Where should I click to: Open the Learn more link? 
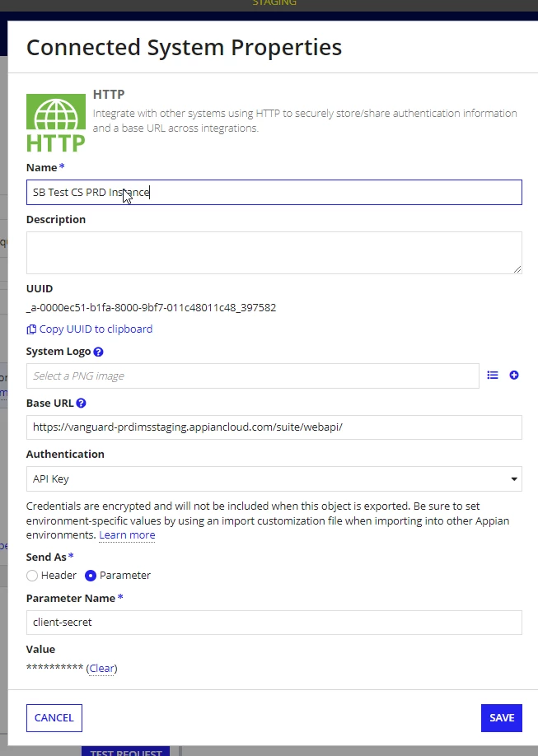tap(127, 535)
